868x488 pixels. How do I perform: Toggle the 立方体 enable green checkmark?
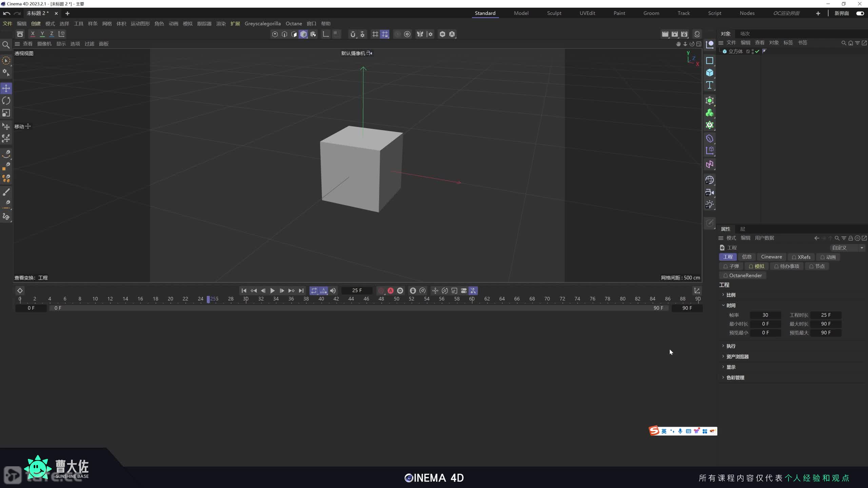[757, 52]
